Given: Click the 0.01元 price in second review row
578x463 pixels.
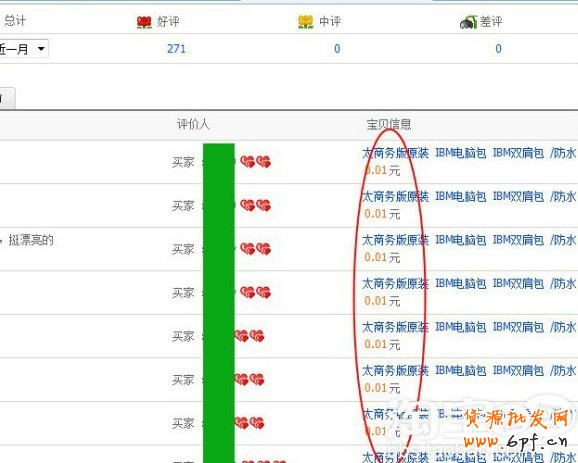Looking at the screenshot, I should (x=382, y=214).
